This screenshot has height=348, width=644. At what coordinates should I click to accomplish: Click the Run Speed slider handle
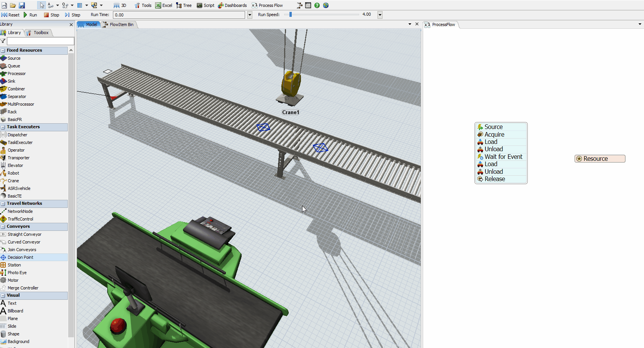click(291, 15)
